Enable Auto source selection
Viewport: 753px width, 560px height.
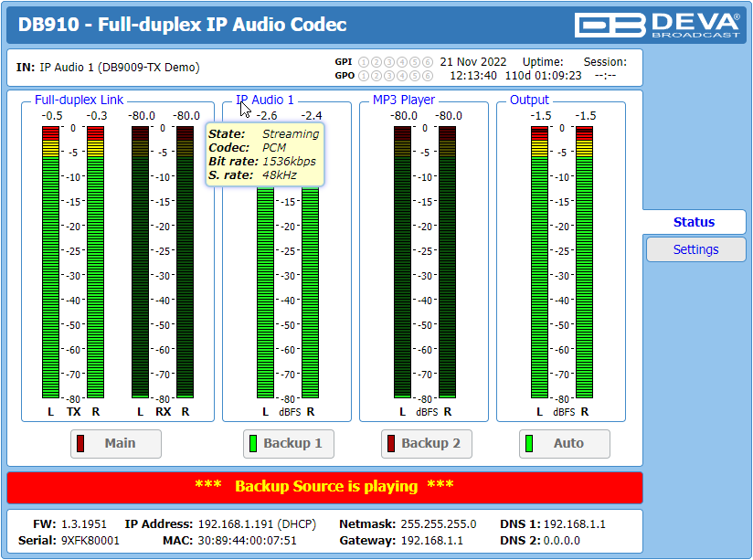click(564, 444)
